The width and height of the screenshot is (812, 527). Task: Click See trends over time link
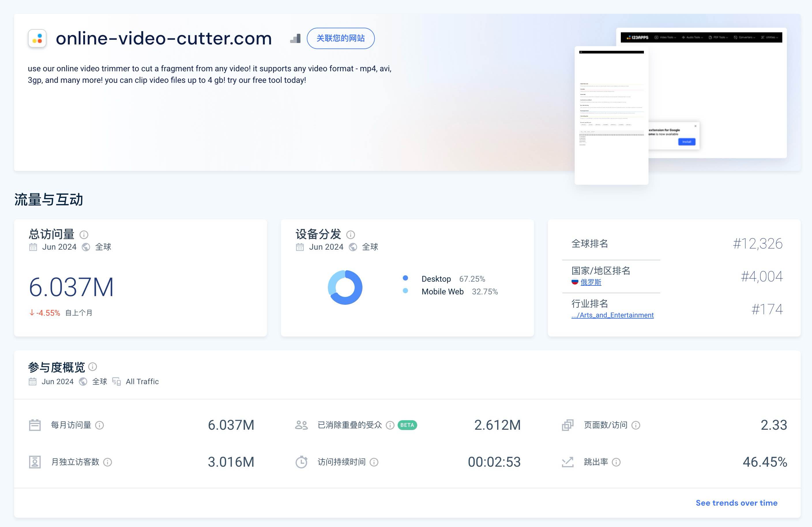coord(737,503)
